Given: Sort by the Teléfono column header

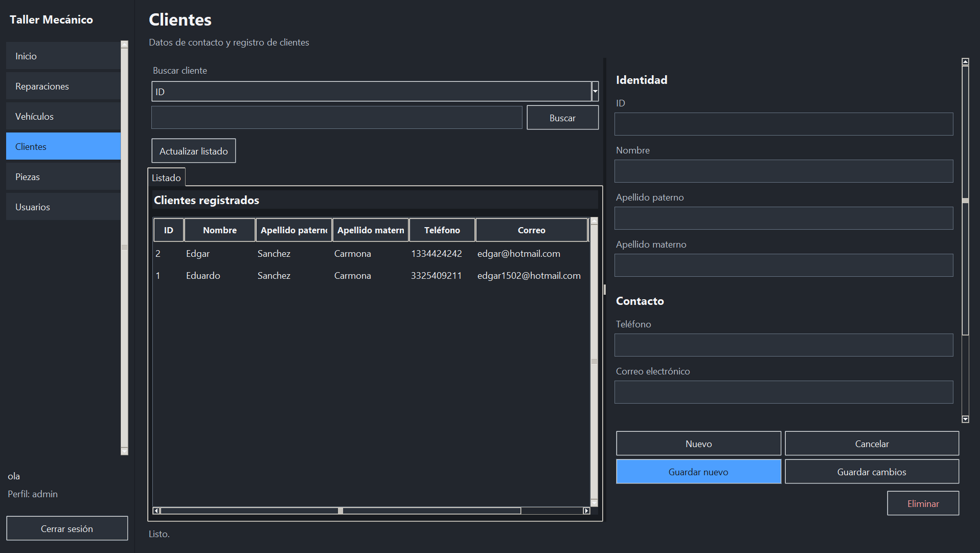Looking at the screenshot, I should click(x=442, y=230).
